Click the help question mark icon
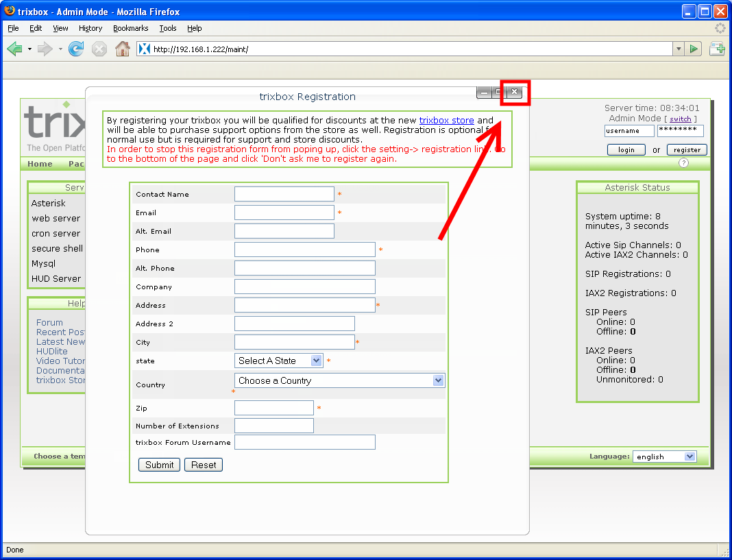The width and height of the screenshot is (732, 560). [x=683, y=163]
